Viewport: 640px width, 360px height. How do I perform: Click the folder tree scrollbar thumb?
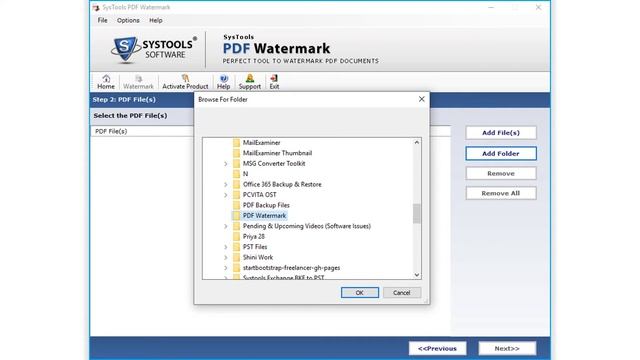tap(416, 213)
